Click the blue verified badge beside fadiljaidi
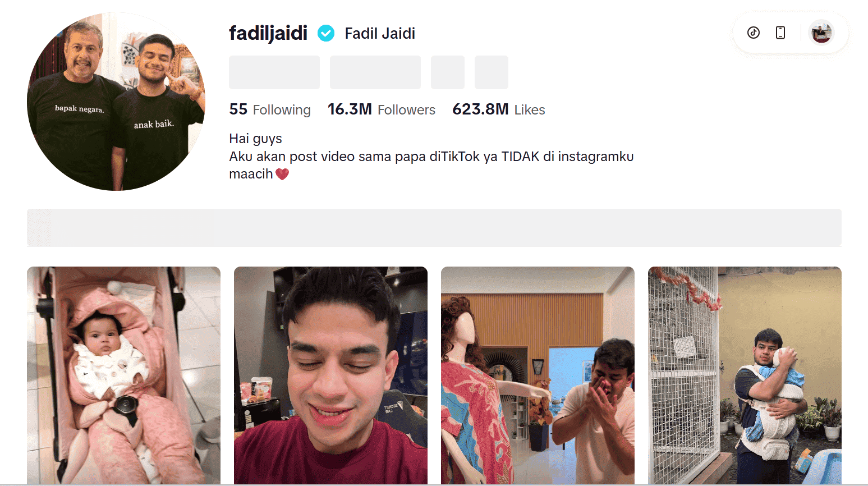The width and height of the screenshot is (868, 486). pos(326,33)
